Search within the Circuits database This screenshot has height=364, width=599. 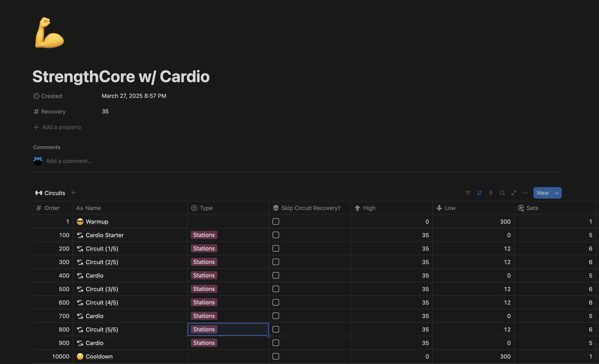(502, 193)
